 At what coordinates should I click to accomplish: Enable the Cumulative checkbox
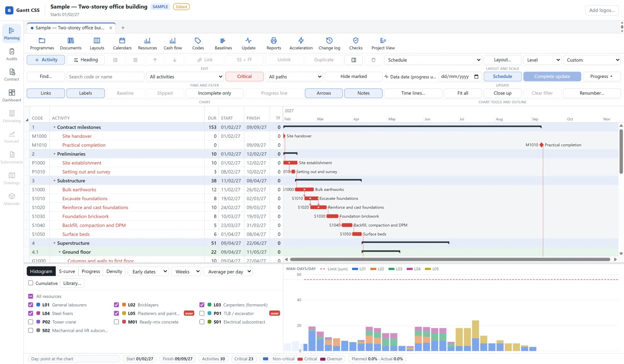31,283
